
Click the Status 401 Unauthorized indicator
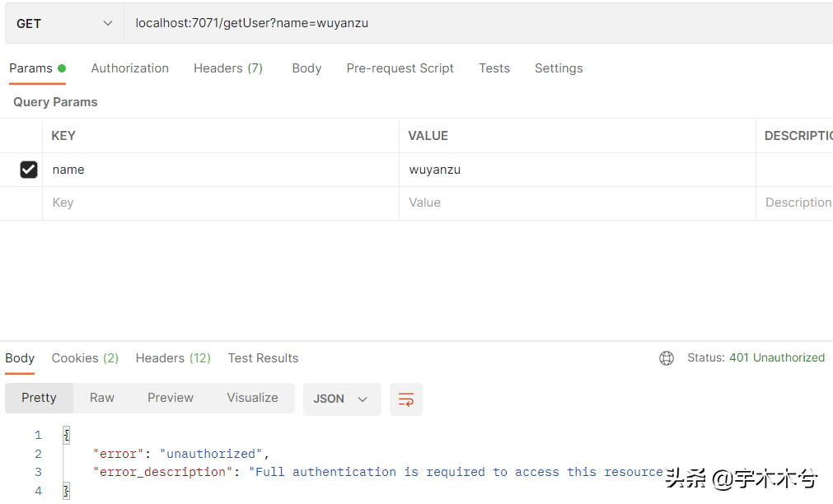click(x=755, y=357)
